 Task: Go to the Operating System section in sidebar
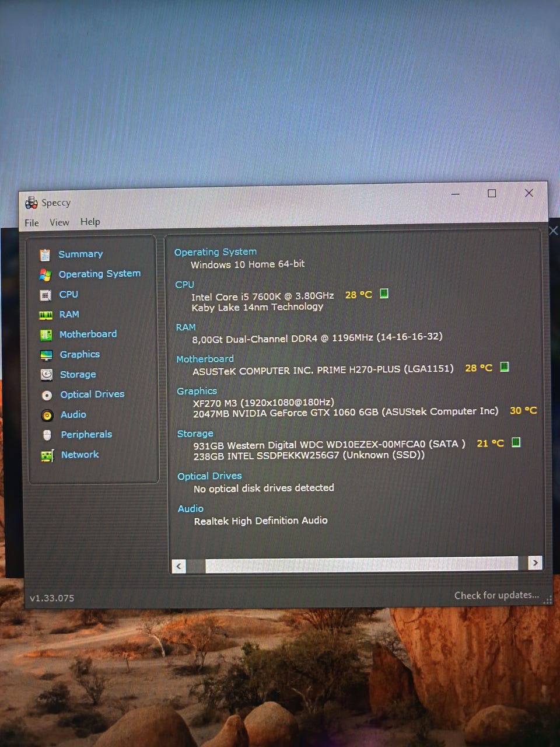[x=100, y=274]
